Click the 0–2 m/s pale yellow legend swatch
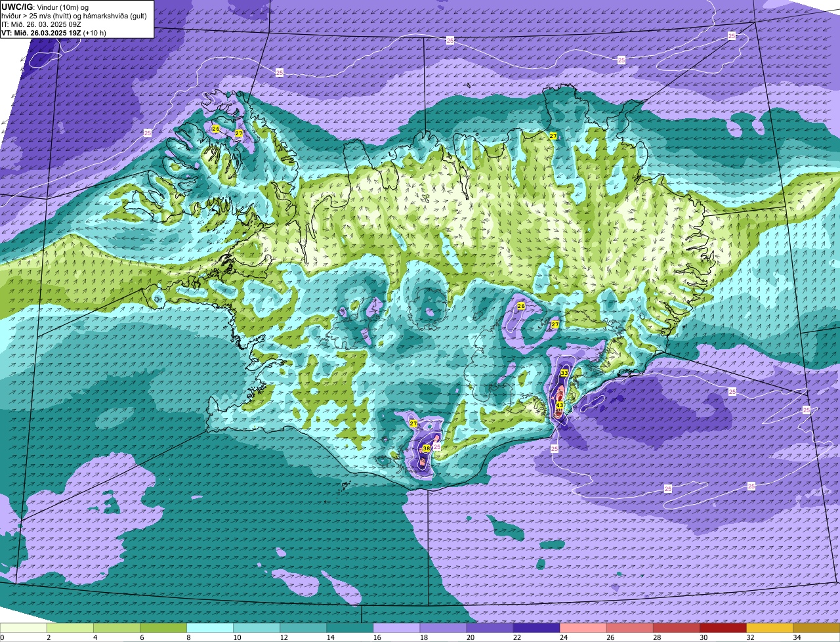The image size is (840, 642). pyautogui.click(x=24, y=628)
